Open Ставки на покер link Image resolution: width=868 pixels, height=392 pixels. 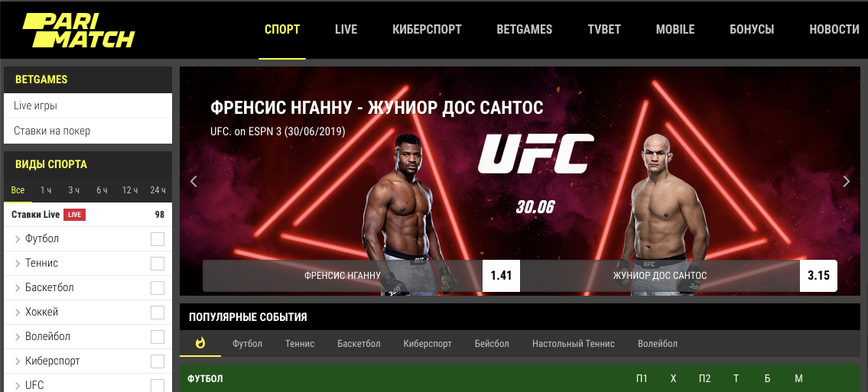tap(52, 131)
